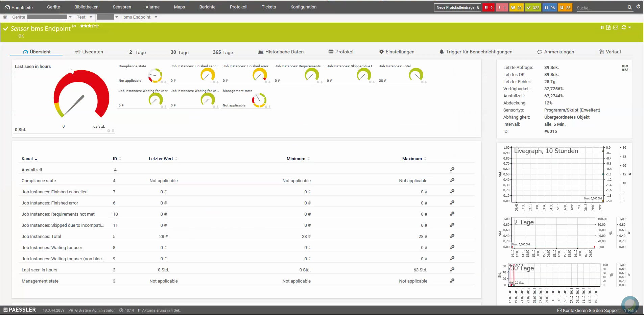Viewport: 644px width, 315px height.
Task: Pause auto-refresh countdown in the footer
Action: [x=139, y=310]
